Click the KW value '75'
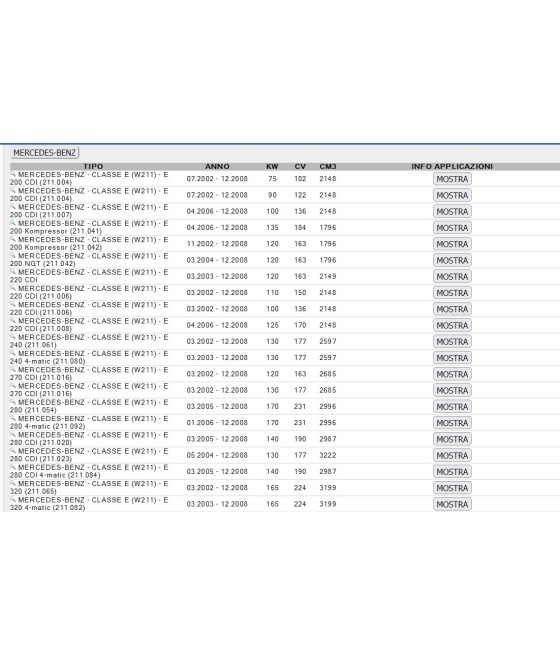The image size is (560, 655). [272, 179]
